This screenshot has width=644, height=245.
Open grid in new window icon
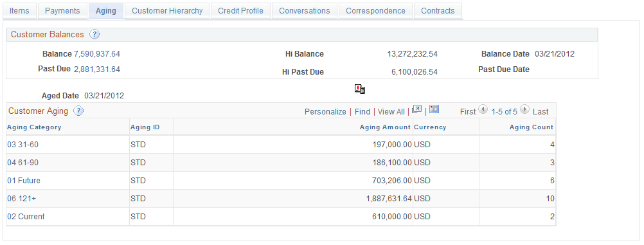pyautogui.click(x=416, y=109)
